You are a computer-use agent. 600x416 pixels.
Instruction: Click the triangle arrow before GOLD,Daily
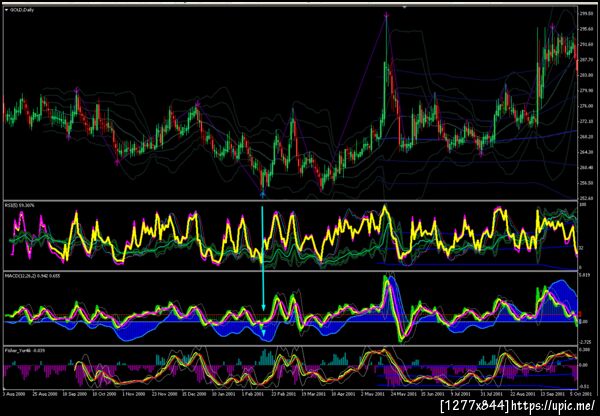click(x=7, y=10)
